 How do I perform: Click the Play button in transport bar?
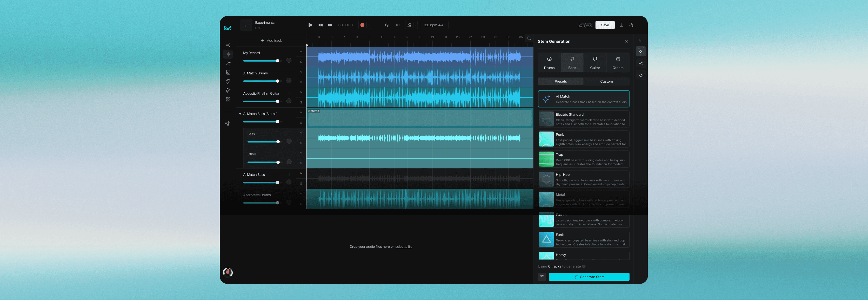(x=310, y=25)
